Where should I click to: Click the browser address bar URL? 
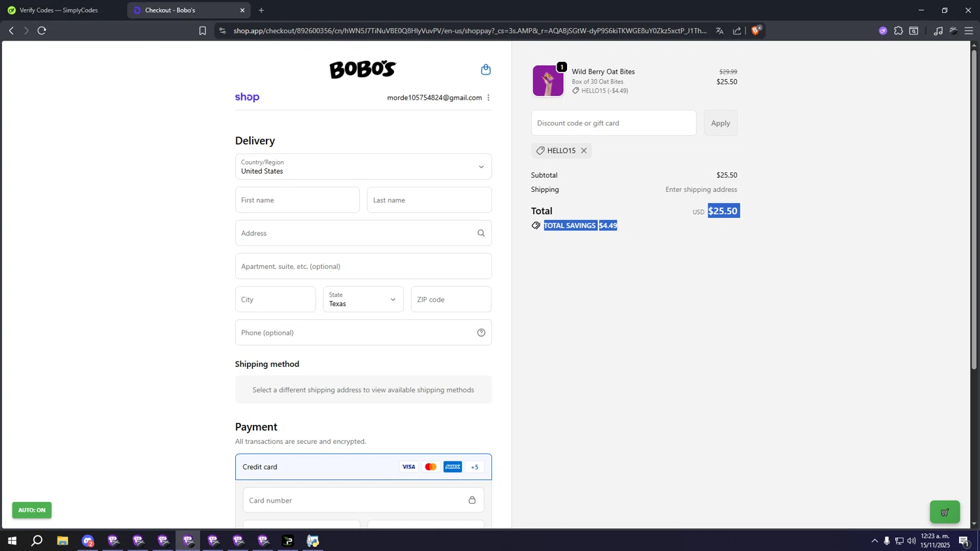coord(470,31)
